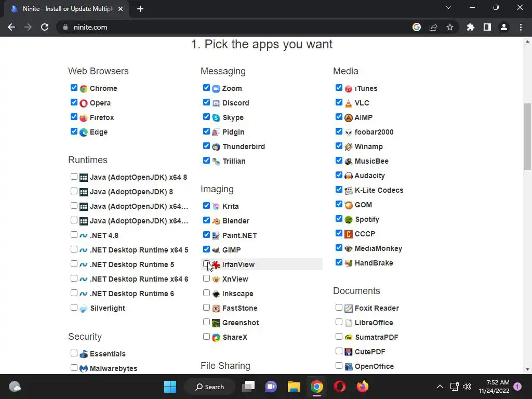Screen dimensions: 532x399
Task: Click the Opera icon in Web Browsers list
Action: [84, 103]
